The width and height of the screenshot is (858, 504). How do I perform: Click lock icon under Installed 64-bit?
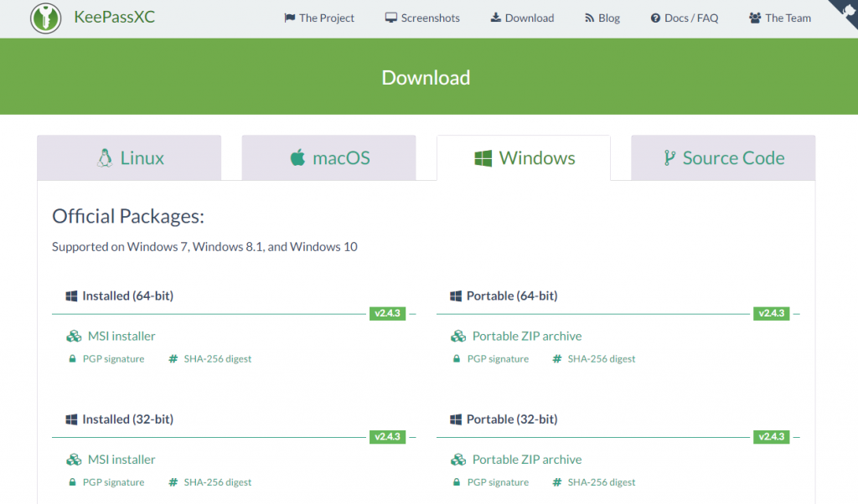coord(72,358)
